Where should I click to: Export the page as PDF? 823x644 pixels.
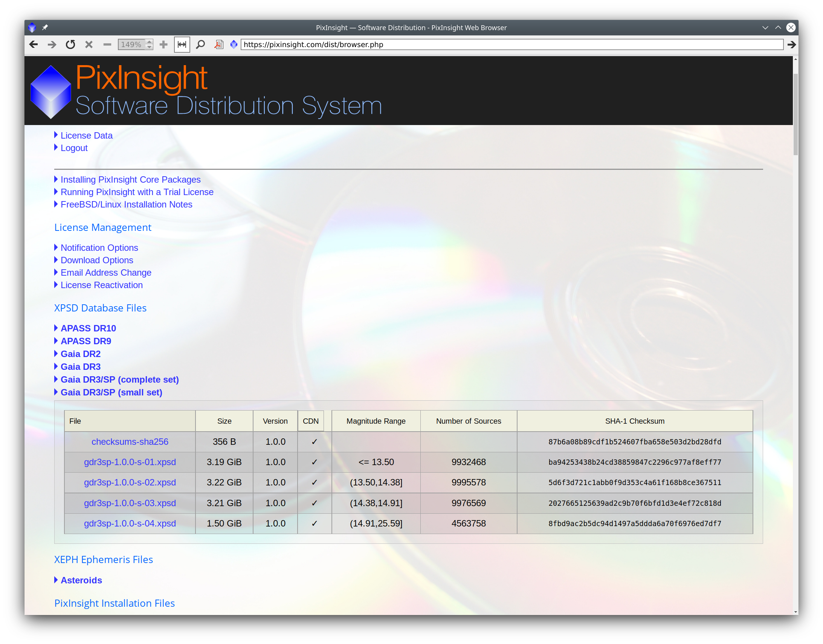(x=219, y=44)
